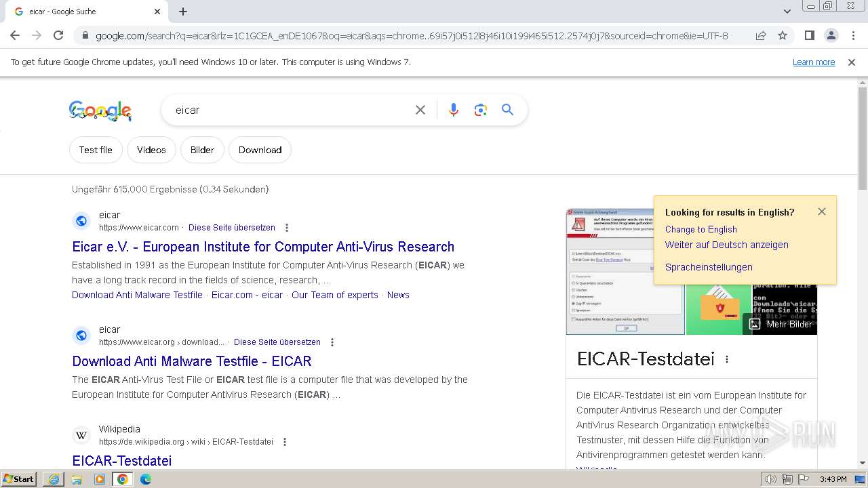Select the Download filter chip

tap(260, 150)
